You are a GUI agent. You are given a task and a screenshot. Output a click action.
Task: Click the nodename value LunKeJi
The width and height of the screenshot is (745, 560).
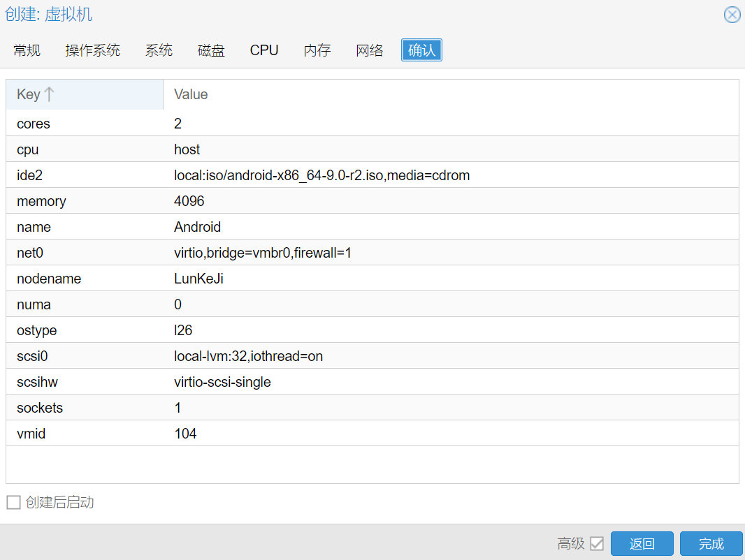coord(198,279)
